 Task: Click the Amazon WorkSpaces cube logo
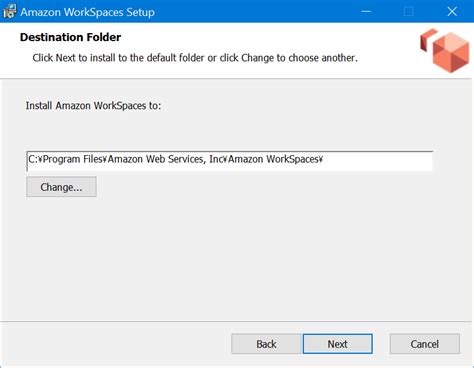pos(445,50)
